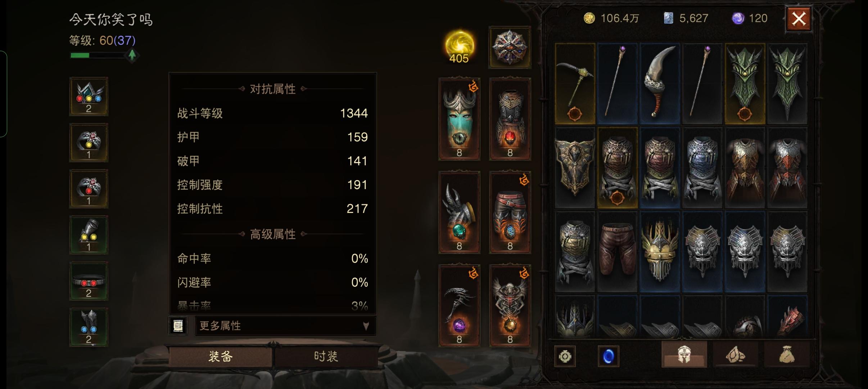Image resolution: width=868 pixels, height=389 pixels.
Task: Open the materials inventory tab
Action: click(x=735, y=354)
